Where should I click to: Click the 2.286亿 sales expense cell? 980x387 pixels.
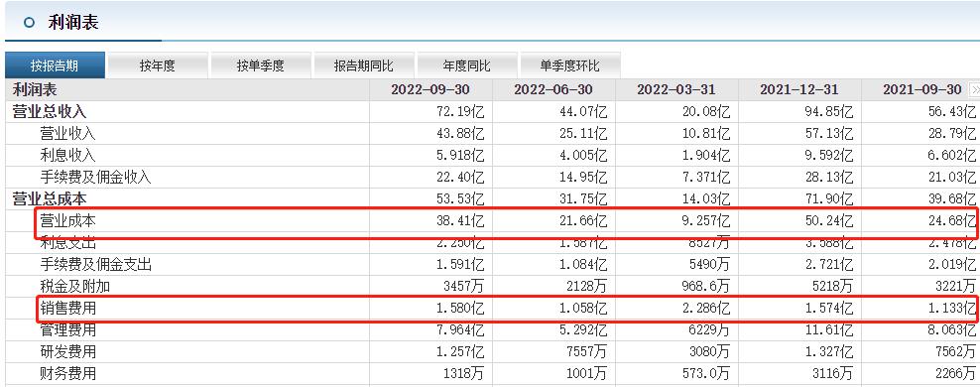pos(705,309)
